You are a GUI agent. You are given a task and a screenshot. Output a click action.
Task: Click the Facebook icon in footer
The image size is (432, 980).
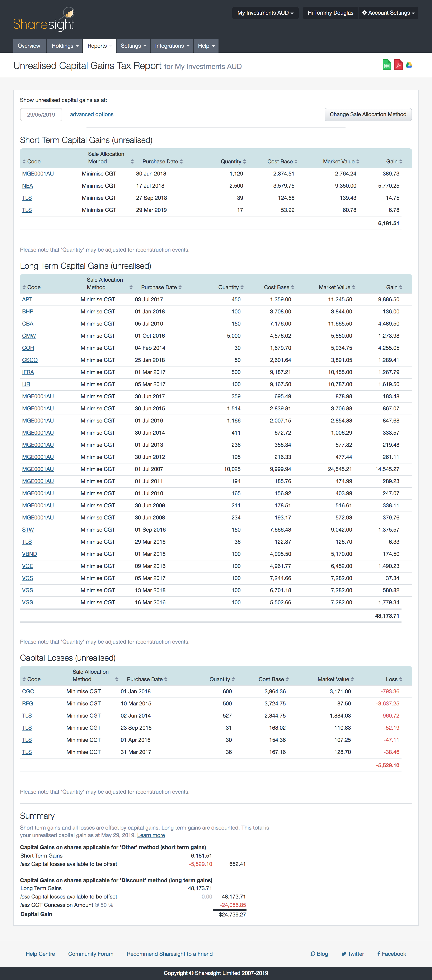[x=379, y=954]
